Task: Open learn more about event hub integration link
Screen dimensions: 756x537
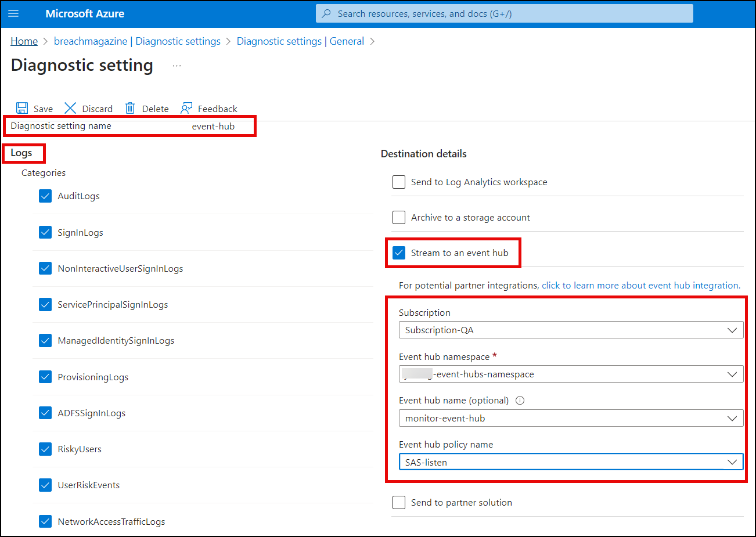Action: tap(640, 286)
